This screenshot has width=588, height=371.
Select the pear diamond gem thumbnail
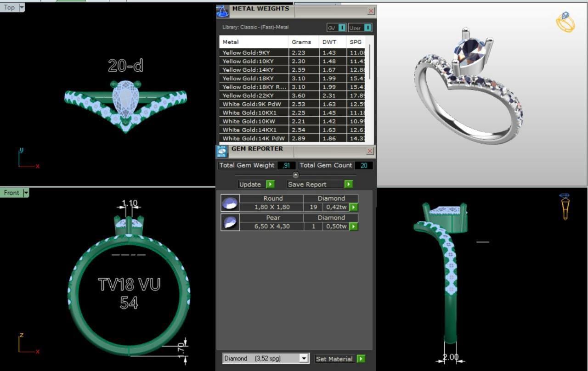[x=230, y=222]
